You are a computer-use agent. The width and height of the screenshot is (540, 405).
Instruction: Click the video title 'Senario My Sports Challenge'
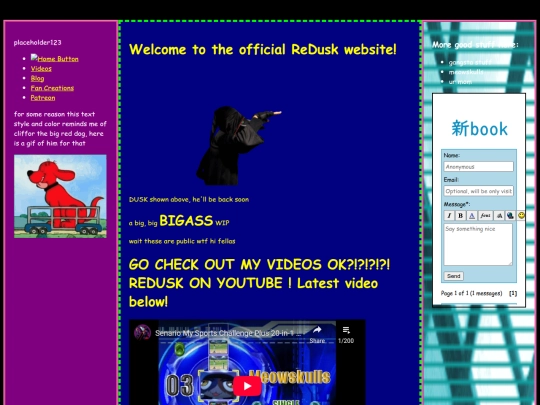coord(228,333)
